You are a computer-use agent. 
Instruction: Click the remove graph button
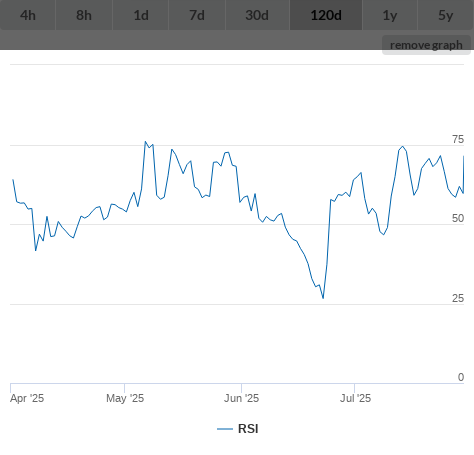click(426, 45)
